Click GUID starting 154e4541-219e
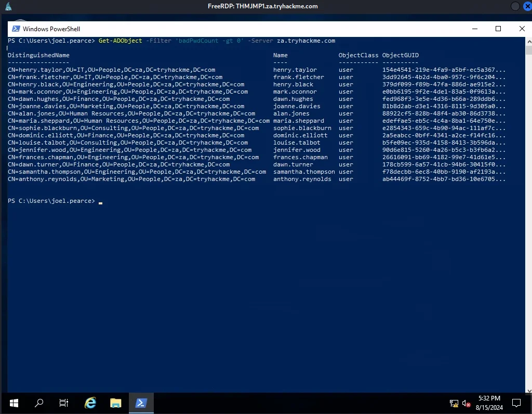Image resolution: width=532 pixels, height=414 pixels. tap(444, 70)
